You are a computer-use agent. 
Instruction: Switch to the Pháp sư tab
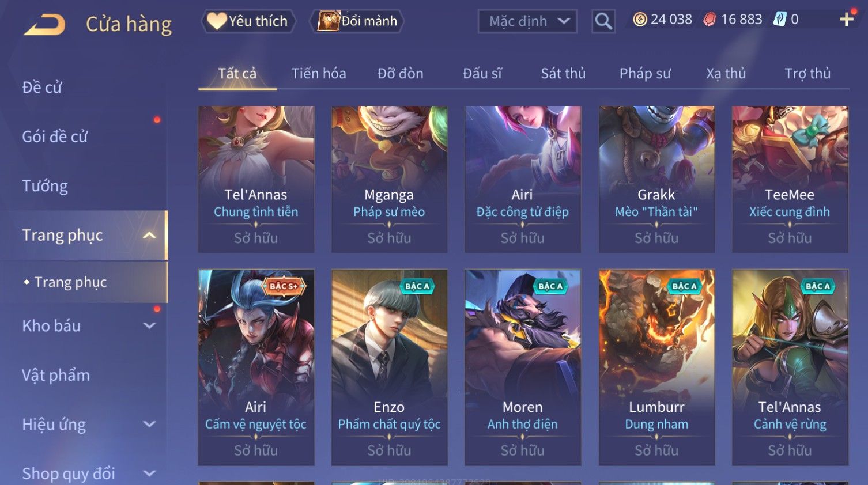[645, 74]
